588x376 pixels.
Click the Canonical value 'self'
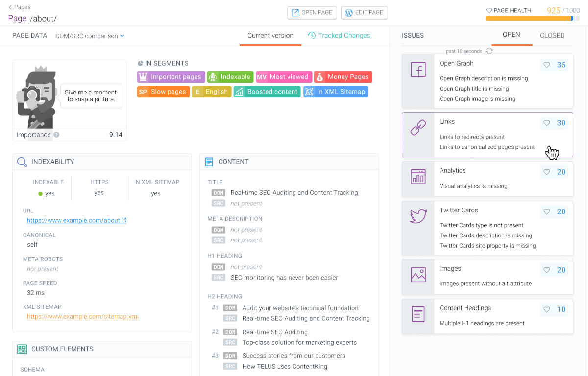pyautogui.click(x=32, y=244)
